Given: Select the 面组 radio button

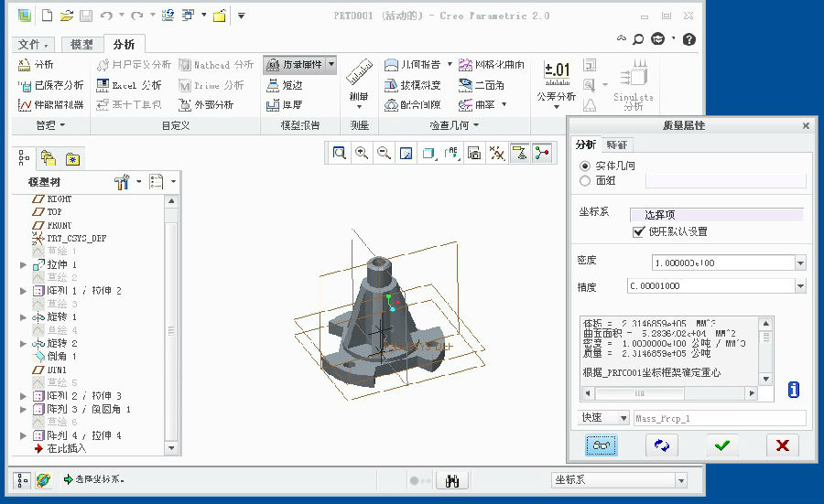Looking at the screenshot, I should pos(586,180).
